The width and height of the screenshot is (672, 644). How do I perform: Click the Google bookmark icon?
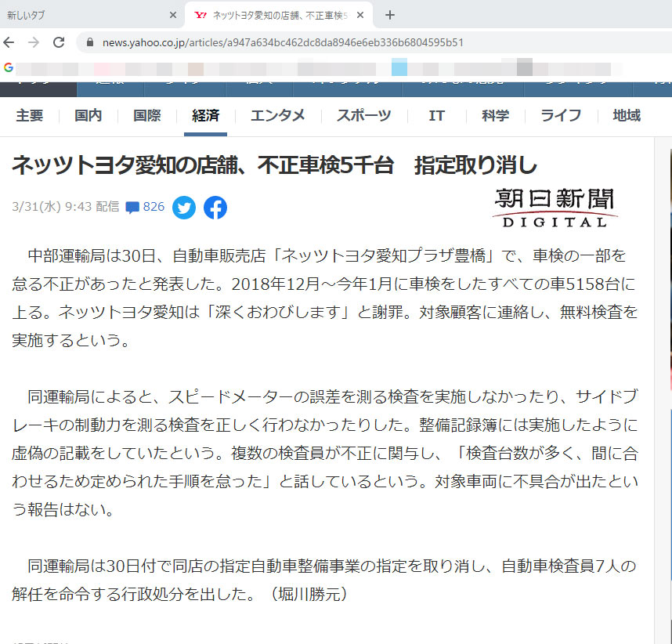pos(8,67)
